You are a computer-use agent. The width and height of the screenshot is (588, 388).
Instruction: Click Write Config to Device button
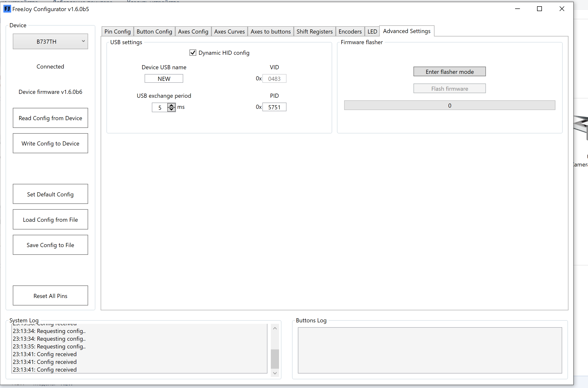(x=50, y=143)
